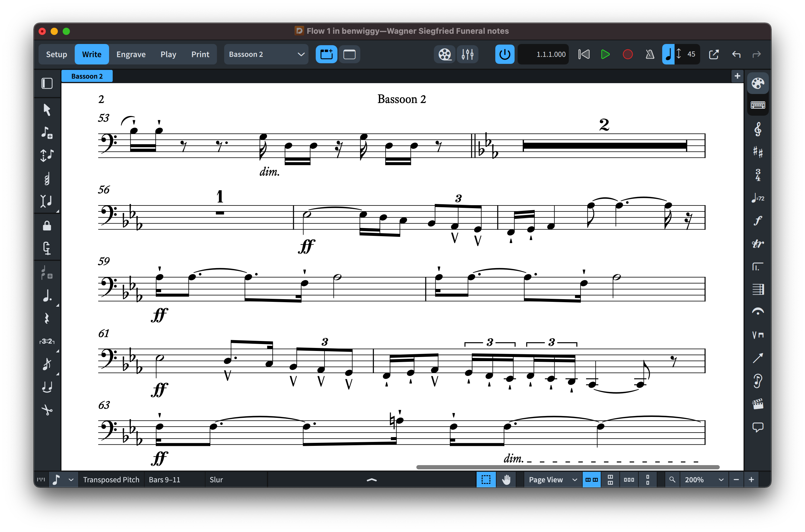Open the Dynamics panel

coord(757,221)
